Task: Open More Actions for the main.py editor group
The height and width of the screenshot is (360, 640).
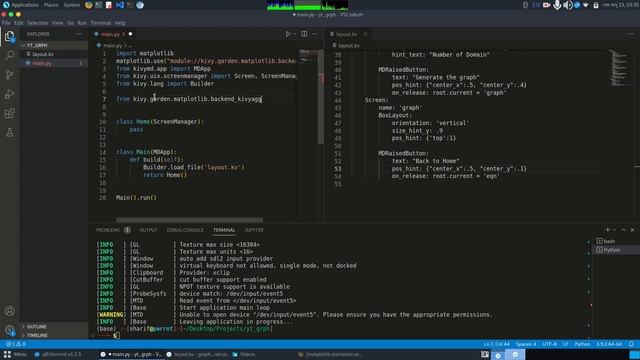Action: click(315, 34)
